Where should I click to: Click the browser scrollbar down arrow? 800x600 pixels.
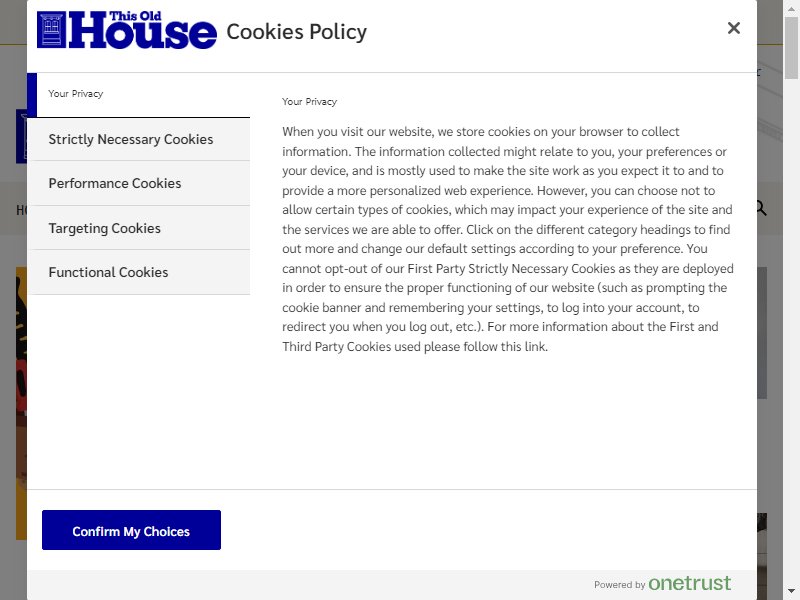click(791, 591)
